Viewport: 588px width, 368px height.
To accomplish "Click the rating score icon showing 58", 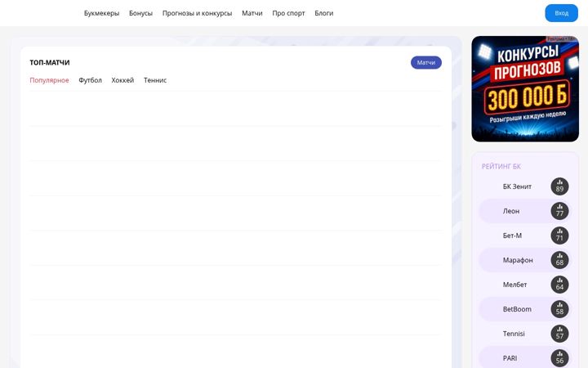I will pos(559,309).
